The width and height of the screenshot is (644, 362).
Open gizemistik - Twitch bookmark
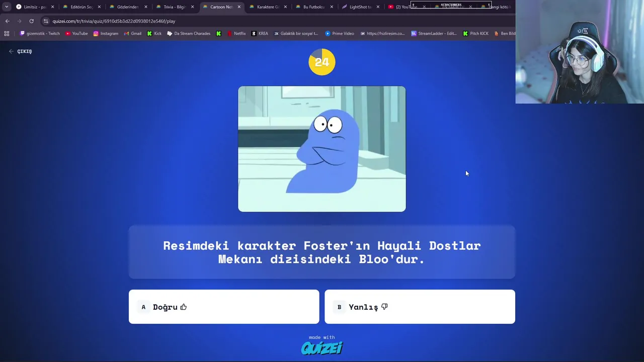click(x=40, y=34)
